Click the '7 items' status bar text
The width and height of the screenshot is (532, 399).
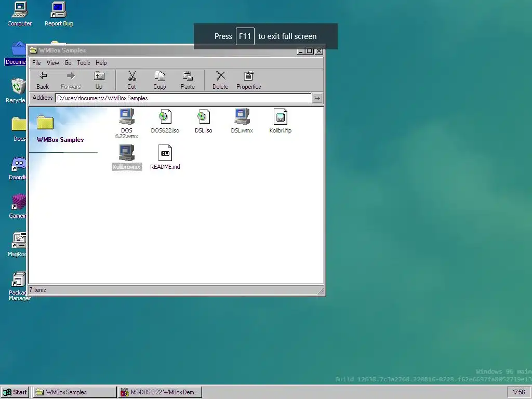coord(37,290)
